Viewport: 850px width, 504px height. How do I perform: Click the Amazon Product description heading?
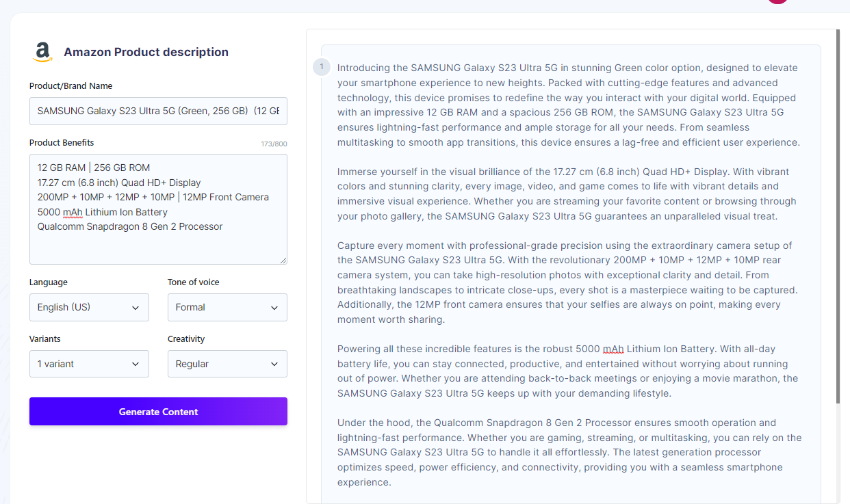[x=146, y=52]
